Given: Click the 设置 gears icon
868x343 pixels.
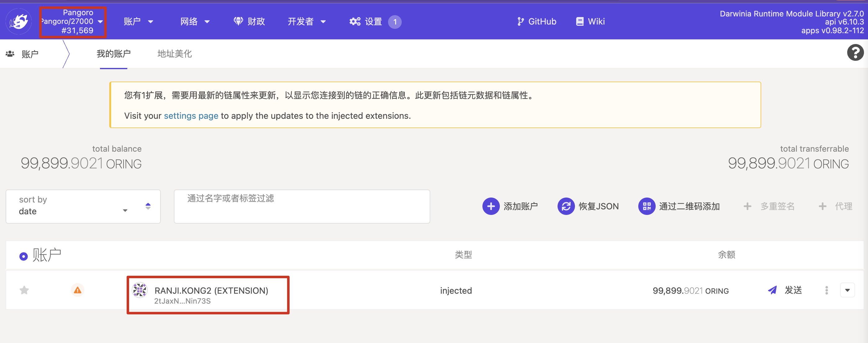Looking at the screenshot, I should pos(355,21).
